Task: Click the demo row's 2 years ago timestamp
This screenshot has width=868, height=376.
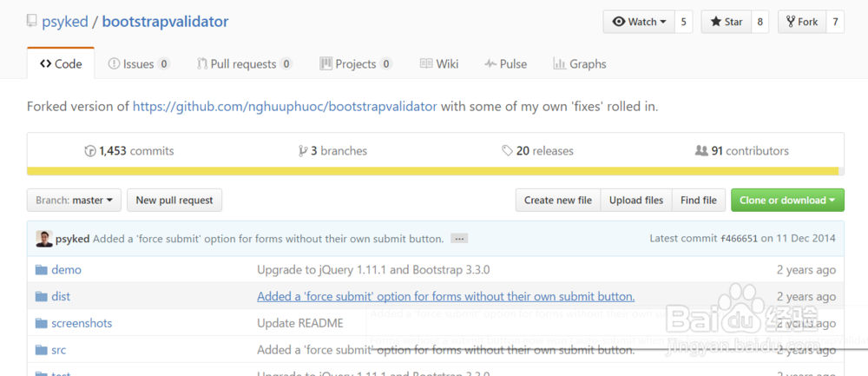Action: tap(806, 270)
